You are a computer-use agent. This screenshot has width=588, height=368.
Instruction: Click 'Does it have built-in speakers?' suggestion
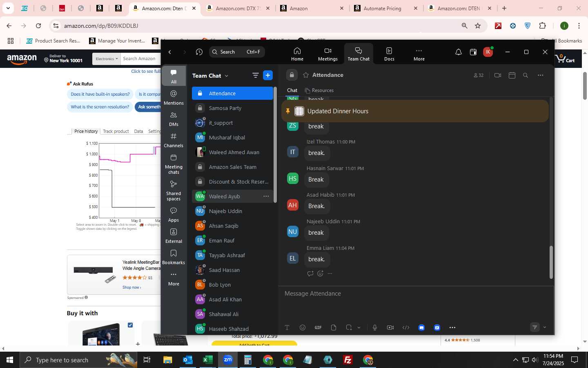pos(100,94)
